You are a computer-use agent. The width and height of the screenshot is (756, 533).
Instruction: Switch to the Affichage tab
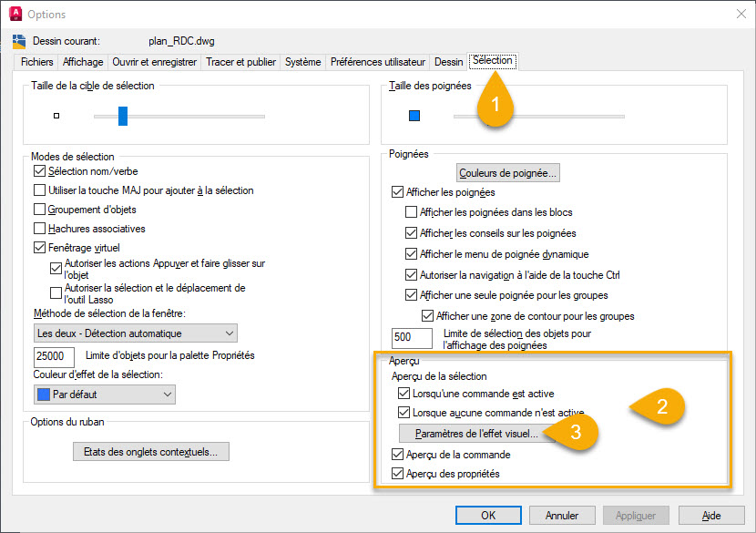[x=83, y=62]
